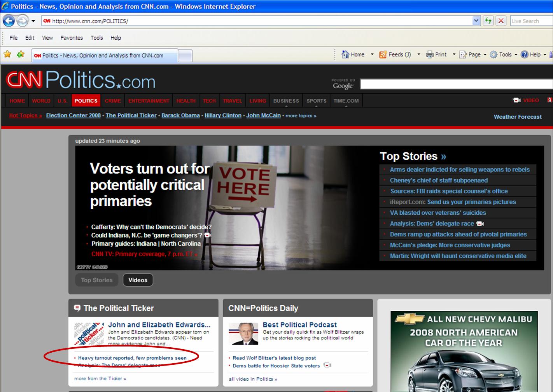This screenshot has height=392, width=553.
Task: Stop loading with the red X icon
Action: 501,21
